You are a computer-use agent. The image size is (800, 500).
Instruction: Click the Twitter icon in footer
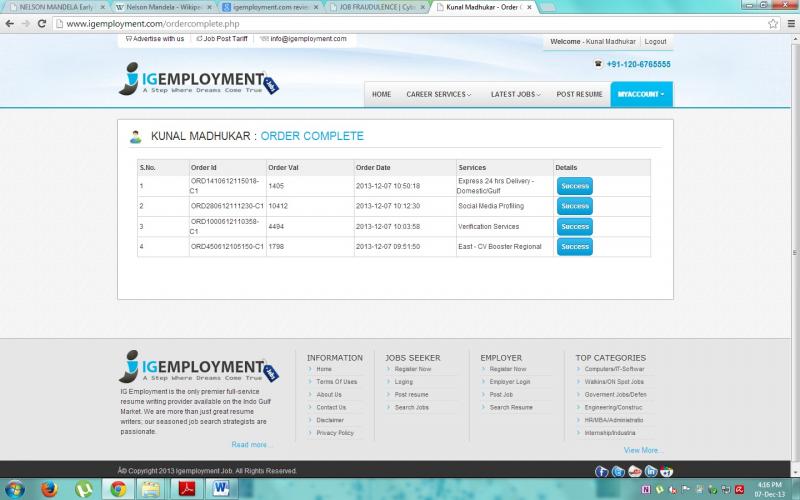pos(618,471)
